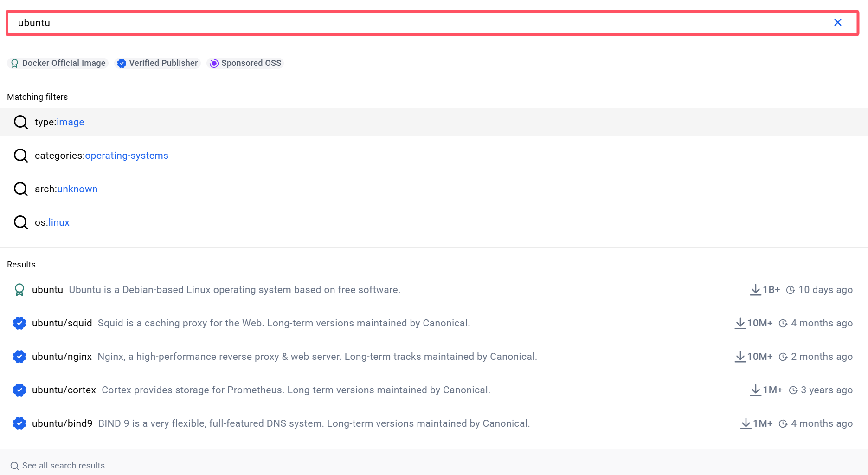The height and width of the screenshot is (475, 868).
Task: Apply the arch:unknown filter suggestion
Action: point(66,189)
